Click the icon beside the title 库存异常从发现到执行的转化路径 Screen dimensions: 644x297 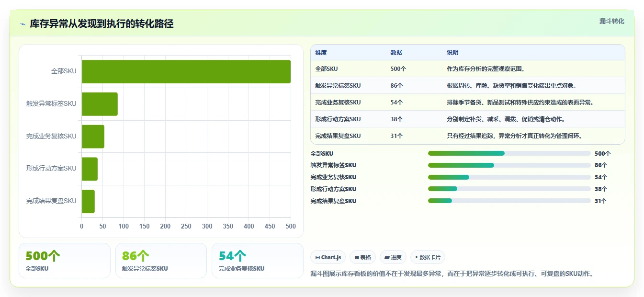click(23, 24)
